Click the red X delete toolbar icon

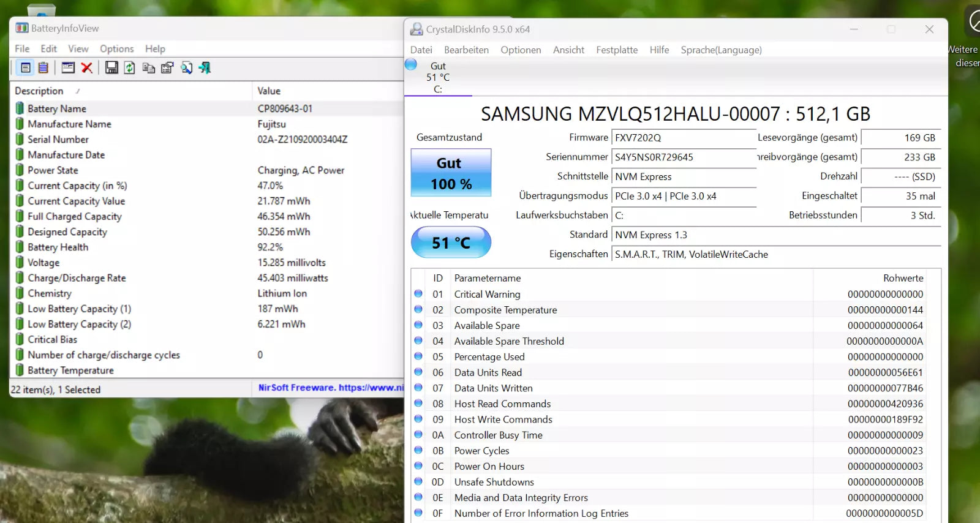point(87,68)
